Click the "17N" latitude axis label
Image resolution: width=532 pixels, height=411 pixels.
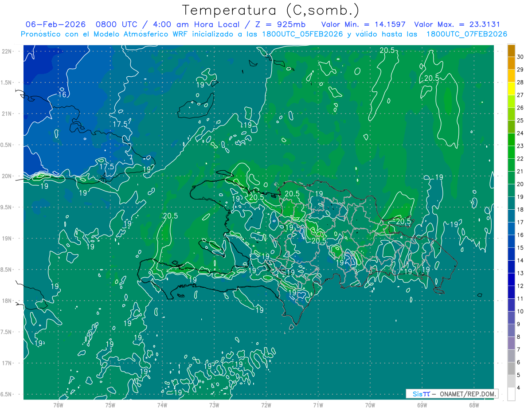8,363
